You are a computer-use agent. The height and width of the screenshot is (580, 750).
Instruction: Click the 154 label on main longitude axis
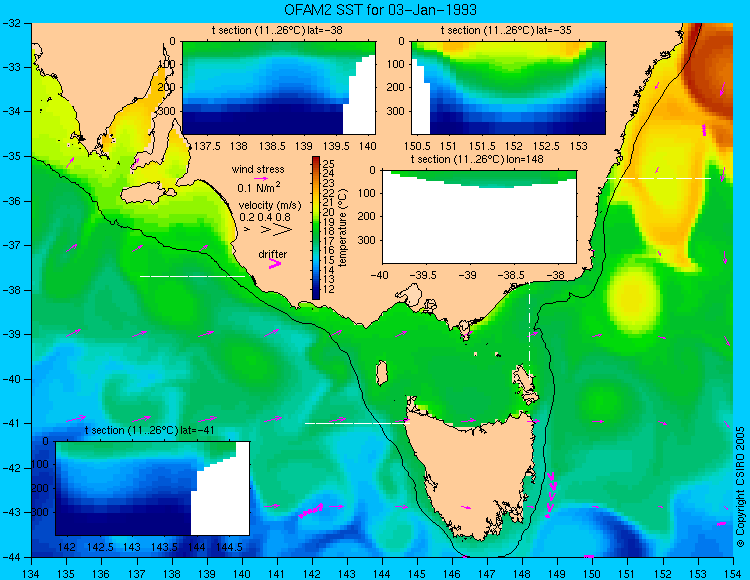tap(733, 574)
